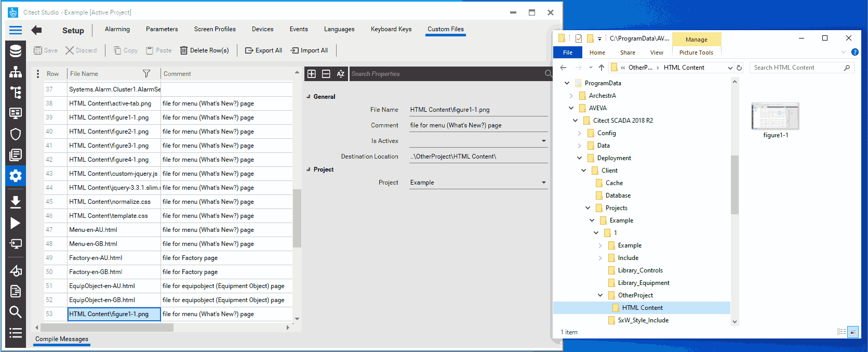Click Export All button
The image size is (868, 352).
tap(264, 50)
